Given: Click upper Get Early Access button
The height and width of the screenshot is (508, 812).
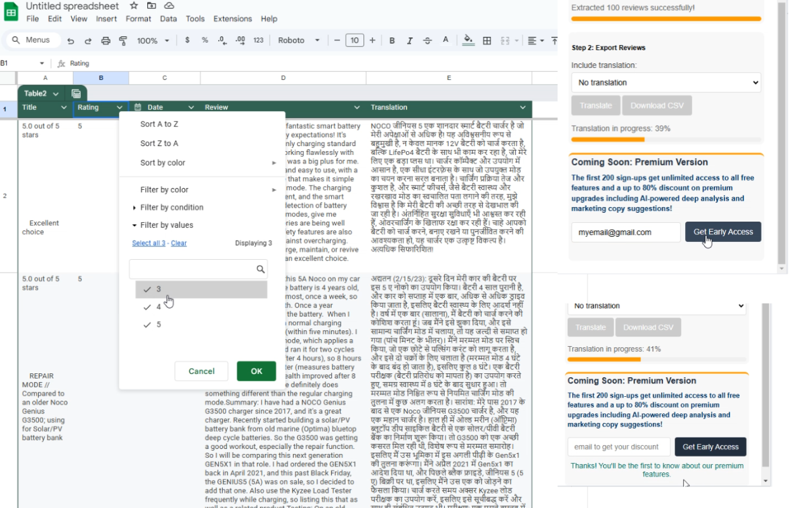Looking at the screenshot, I should [723, 232].
